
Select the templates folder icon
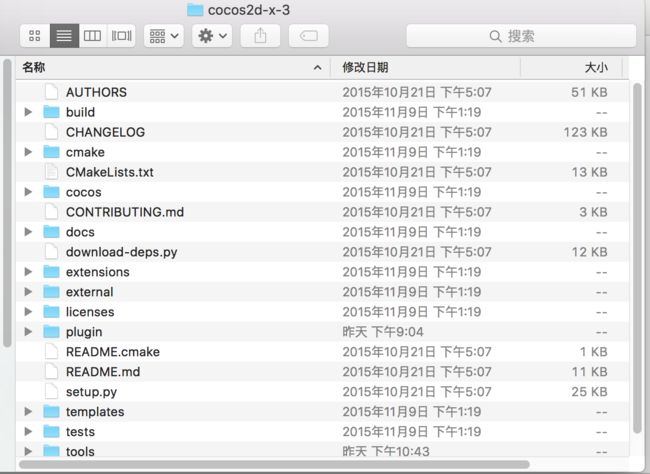click(x=51, y=411)
